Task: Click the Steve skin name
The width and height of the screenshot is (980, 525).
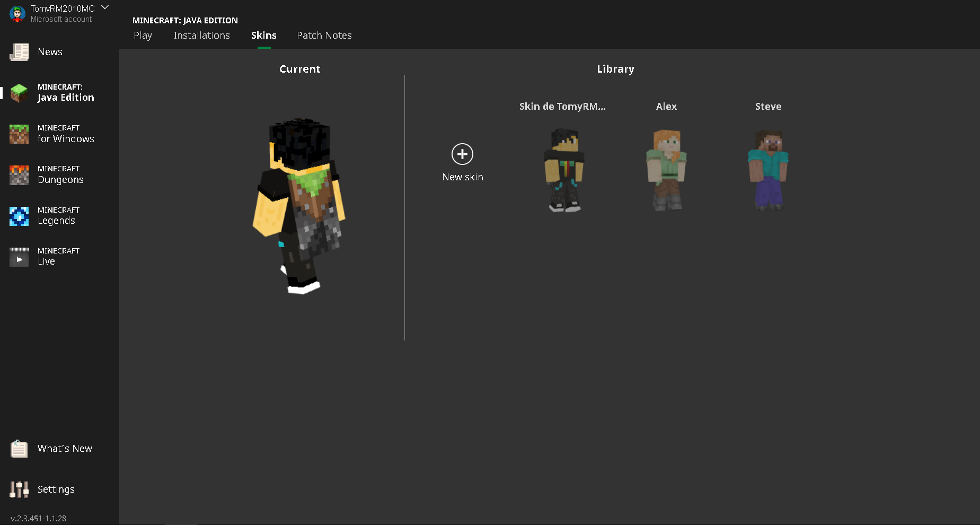Action: (769, 107)
